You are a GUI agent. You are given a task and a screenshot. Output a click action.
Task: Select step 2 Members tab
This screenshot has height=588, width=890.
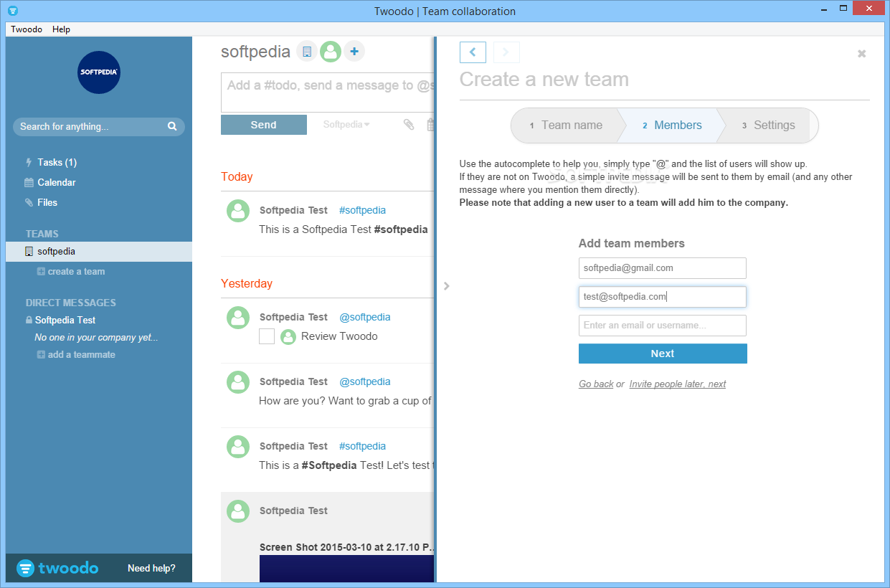[x=672, y=125]
